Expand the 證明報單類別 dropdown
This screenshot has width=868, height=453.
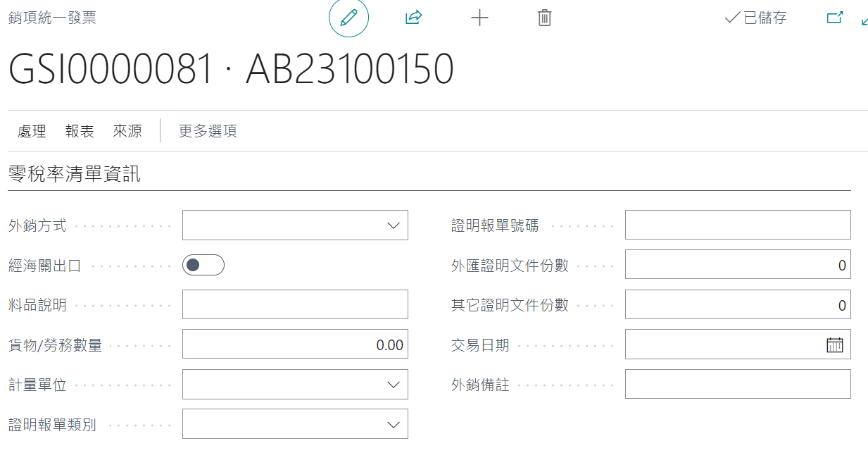(x=393, y=424)
